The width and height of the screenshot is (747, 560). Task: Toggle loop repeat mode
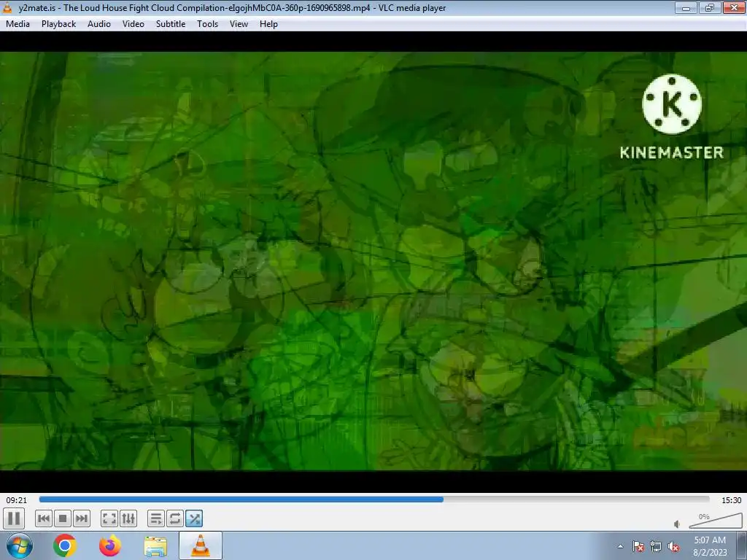pos(175,518)
